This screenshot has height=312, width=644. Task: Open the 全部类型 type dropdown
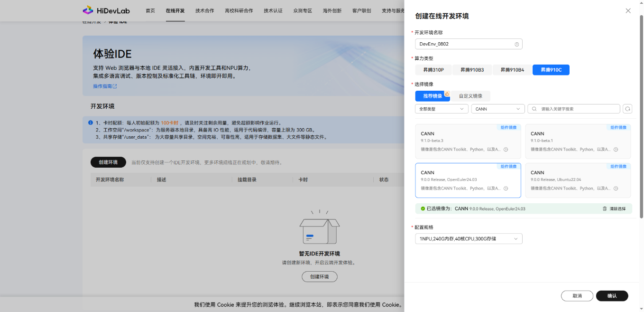pos(442,109)
